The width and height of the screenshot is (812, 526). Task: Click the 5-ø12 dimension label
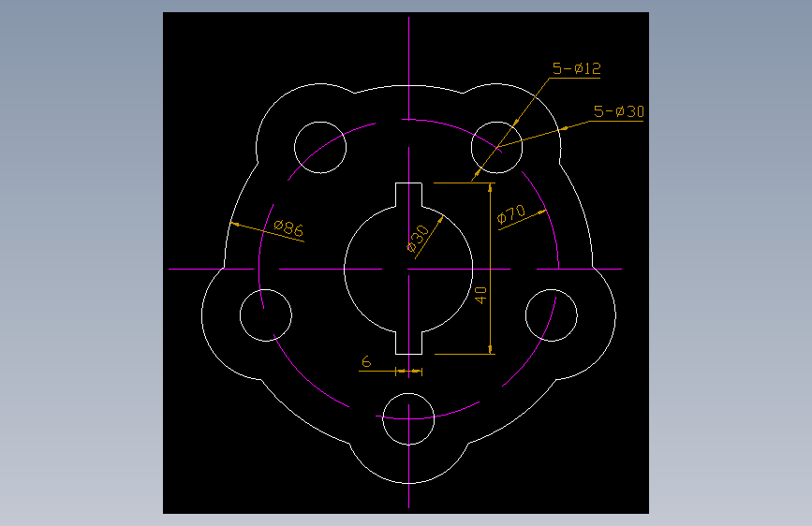point(576,69)
